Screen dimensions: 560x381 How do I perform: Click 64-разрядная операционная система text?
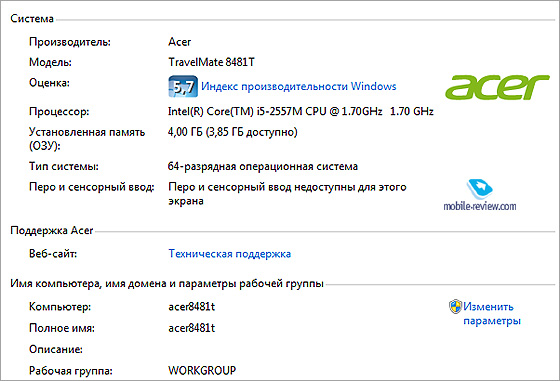[x=263, y=166]
